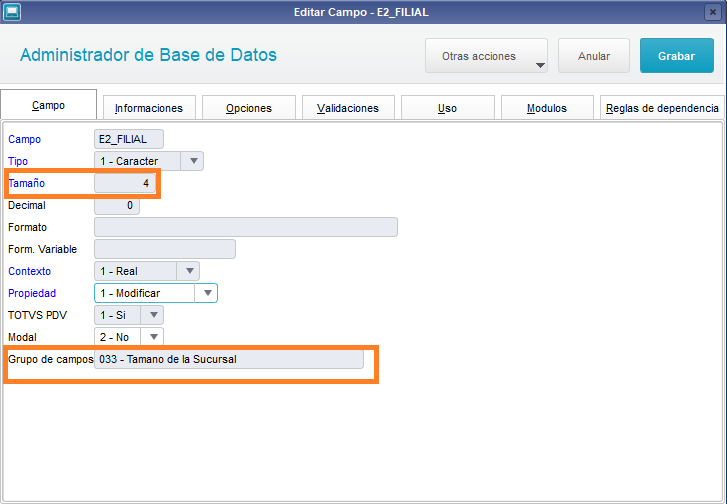Expand the Propiedad dropdown arrow
The width and height of the screenshot is (727, 504).
(208, 293)
